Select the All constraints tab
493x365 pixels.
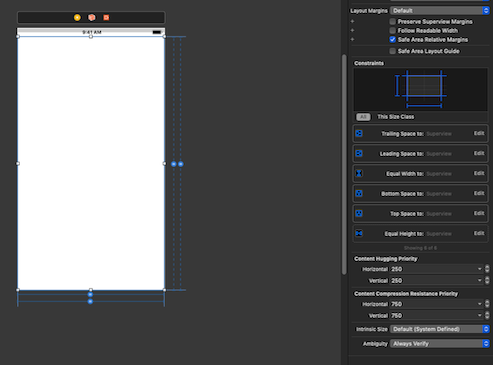(x=363, y=117)
